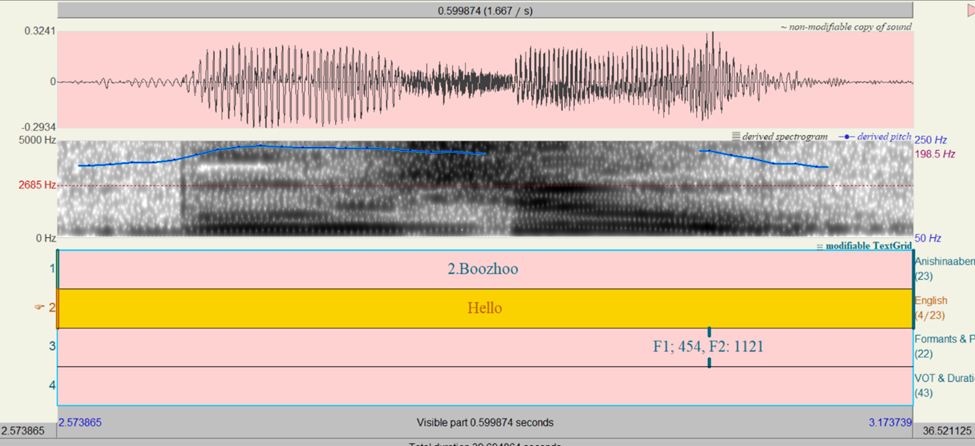Screen dimensions: 975x446
Task: Click the total duration bar at the bottom
Action: coord(485,443)
